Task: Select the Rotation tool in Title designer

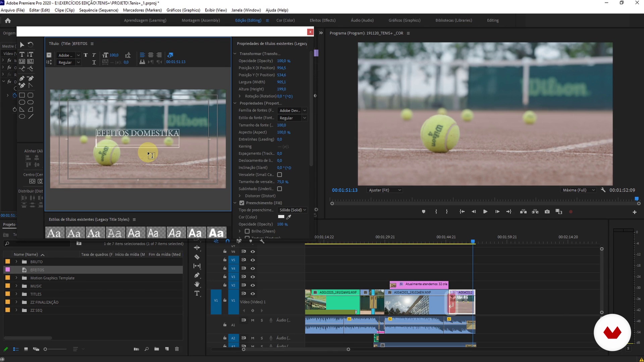Action: tap(31, 45)
